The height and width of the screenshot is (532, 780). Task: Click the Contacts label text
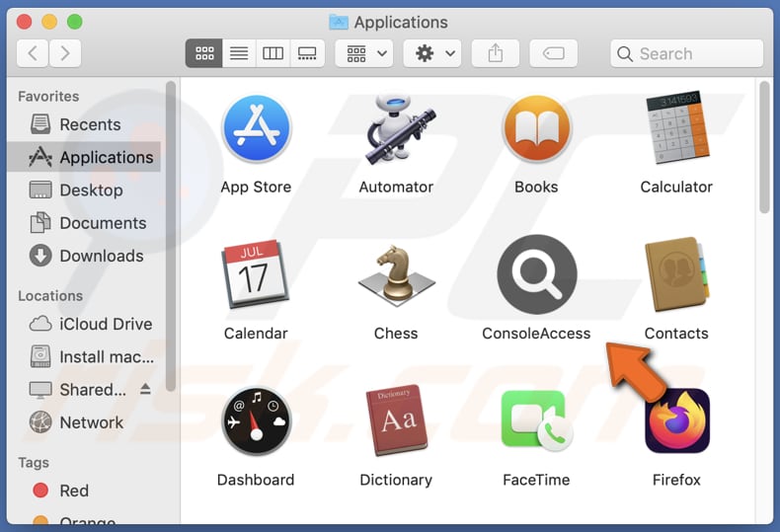pyautogui.click(x=676, y=334)
